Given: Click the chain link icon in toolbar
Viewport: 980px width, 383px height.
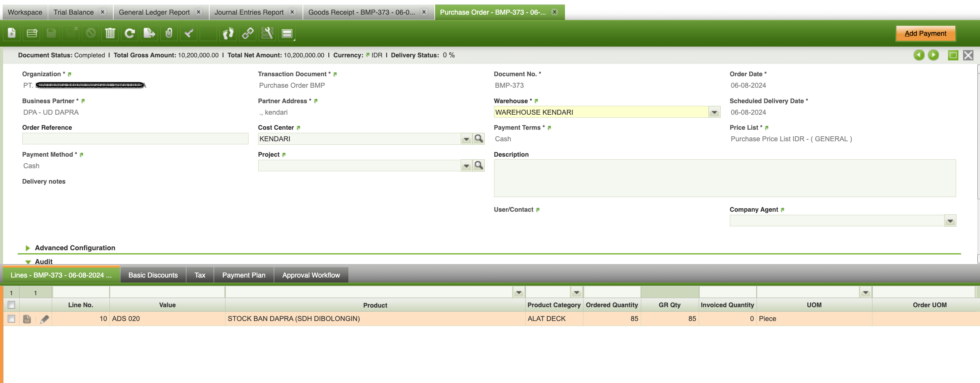Looking at the screenshot, I should tap(248, 33).
